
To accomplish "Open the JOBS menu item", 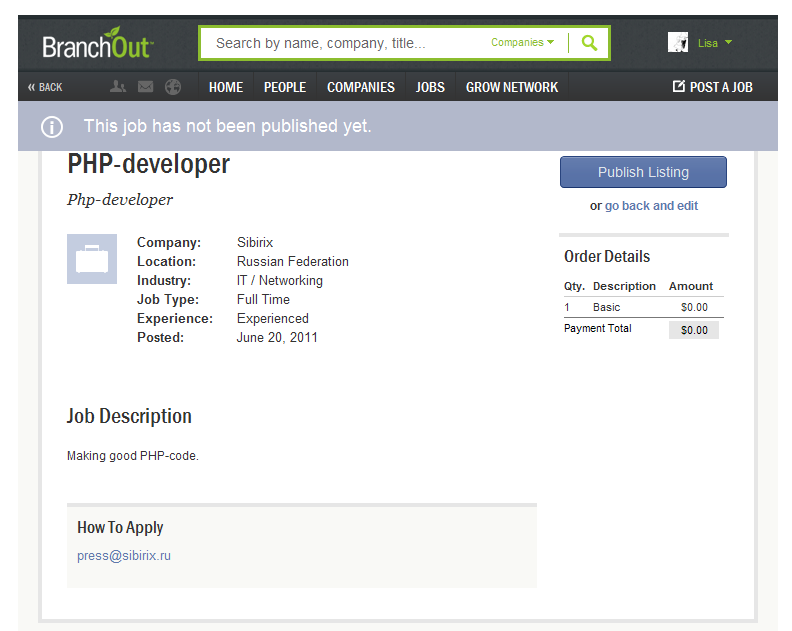I will coord(430,87).
